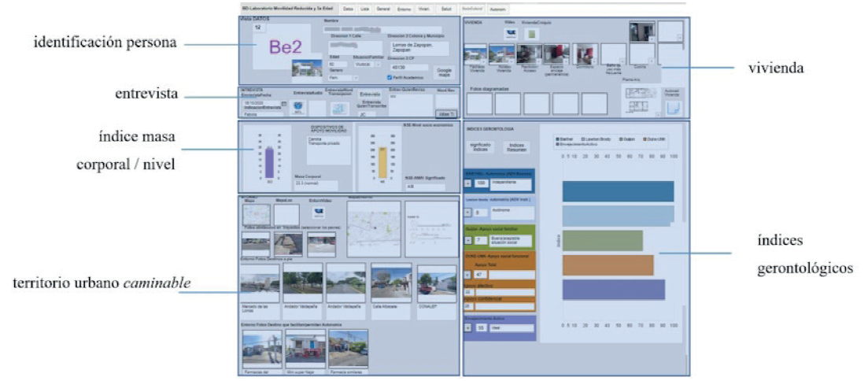868x381 pixels.
Task: Toggle the Perfil Academico checkbox
Action: (390, 77)
